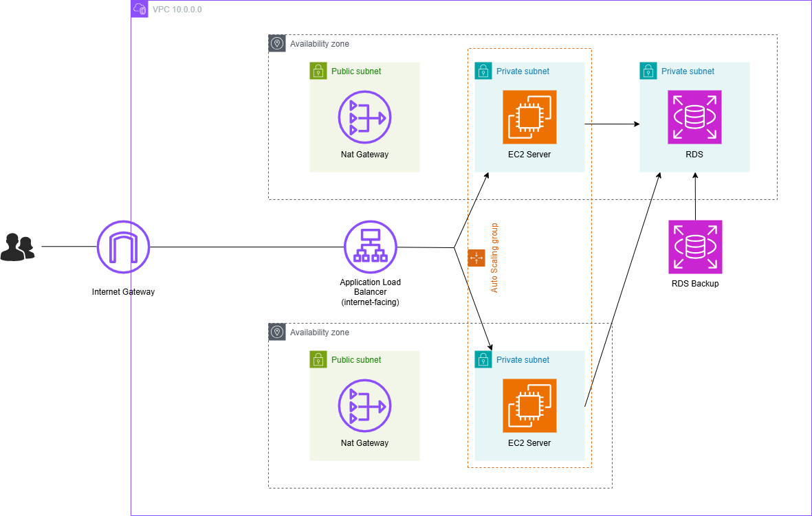Click the Auto Scaling group icon

[x=476, y=258]
